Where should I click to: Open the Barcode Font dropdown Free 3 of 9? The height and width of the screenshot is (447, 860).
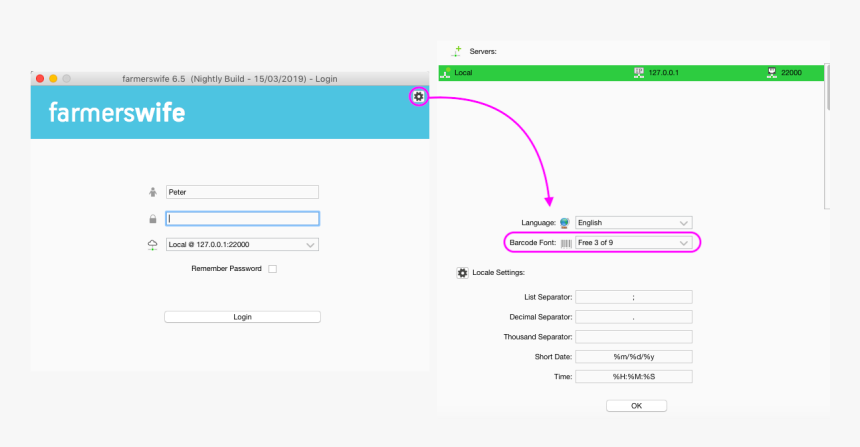pos(633,242)
